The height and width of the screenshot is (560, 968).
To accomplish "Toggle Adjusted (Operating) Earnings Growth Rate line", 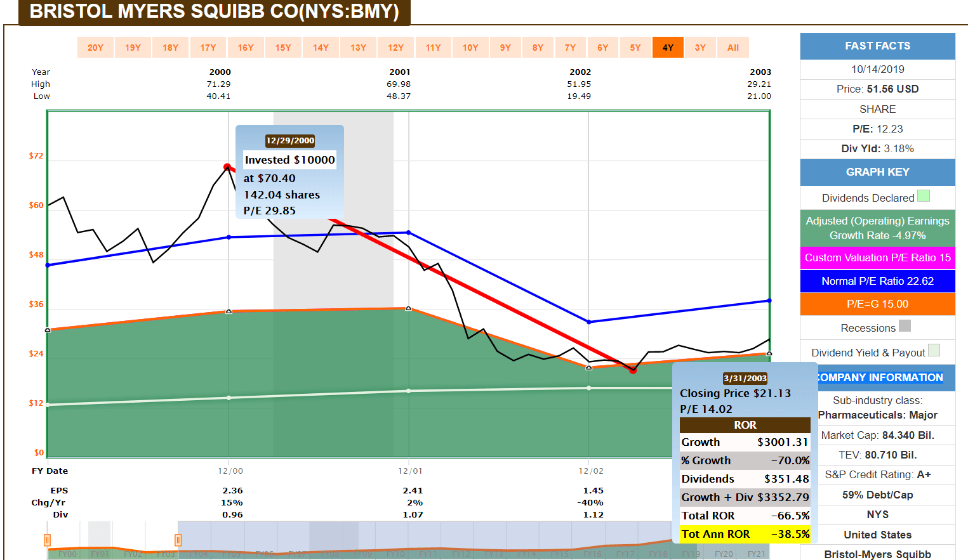I will pyautogui.click(x=878, y=228).
